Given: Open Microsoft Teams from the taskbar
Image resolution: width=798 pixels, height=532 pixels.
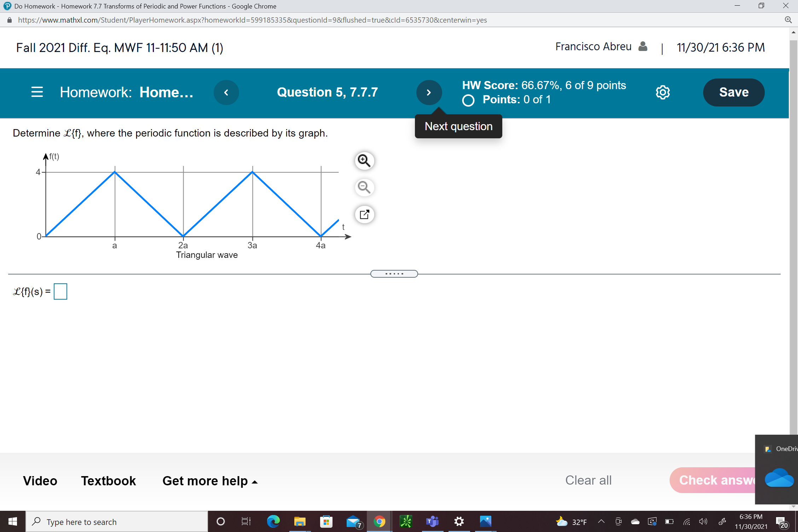Looking at the screenshot, I should [x=432, y=521].
